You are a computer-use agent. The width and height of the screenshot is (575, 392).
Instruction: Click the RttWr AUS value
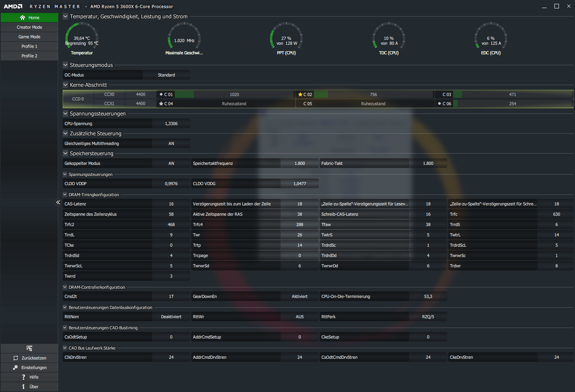point(300,317)
